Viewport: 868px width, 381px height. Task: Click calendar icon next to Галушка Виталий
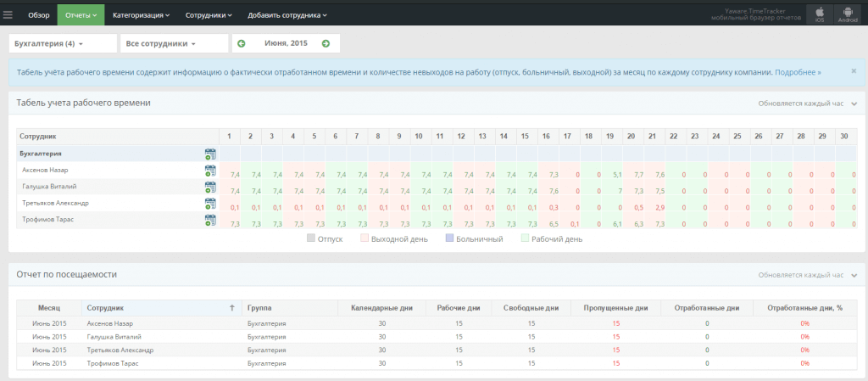pyautogui.click(x=210, y=187)
